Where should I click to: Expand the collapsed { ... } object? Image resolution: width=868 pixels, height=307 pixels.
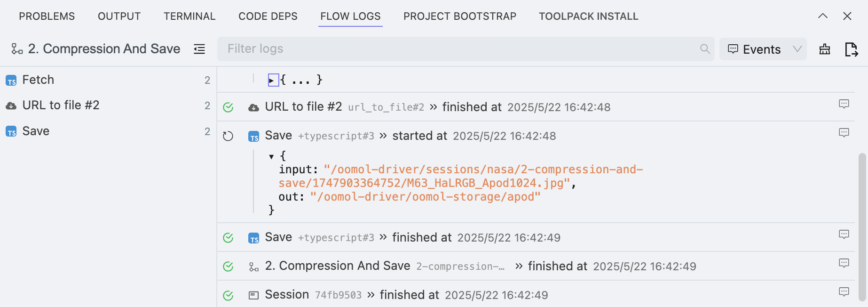(x=273, y=81)
